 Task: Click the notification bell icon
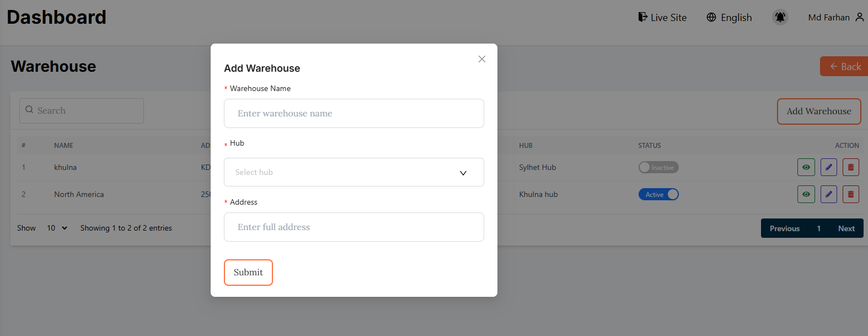780,18
